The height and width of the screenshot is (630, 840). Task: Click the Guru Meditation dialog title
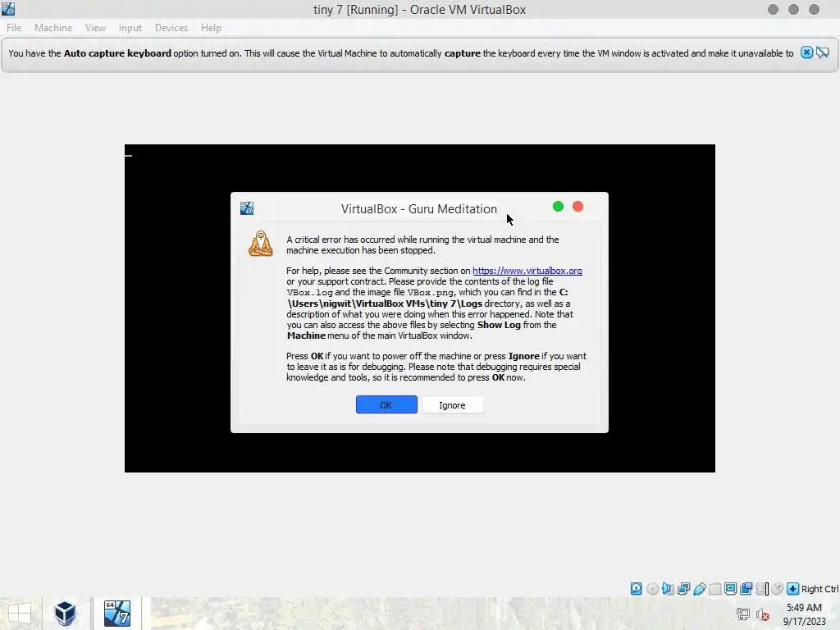[419, 209]
